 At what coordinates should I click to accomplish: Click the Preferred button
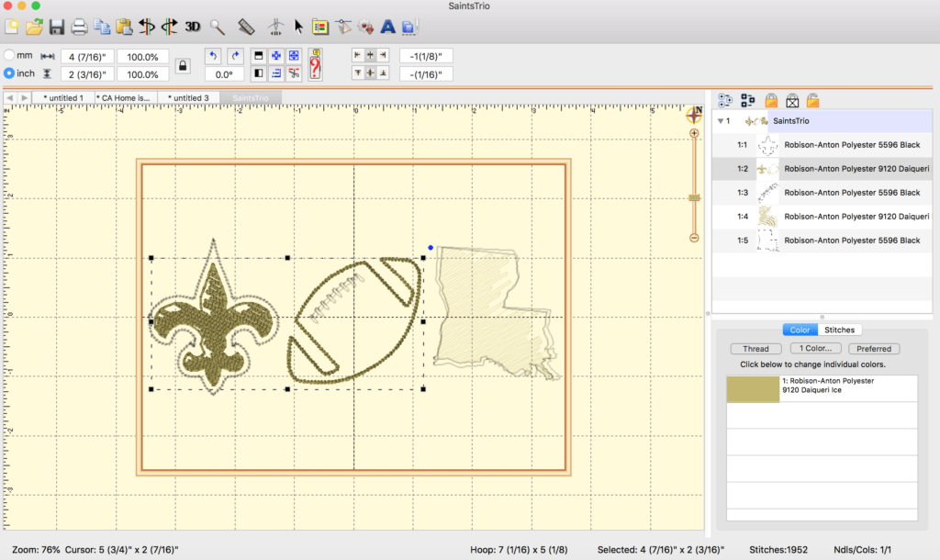pos(873,348)
